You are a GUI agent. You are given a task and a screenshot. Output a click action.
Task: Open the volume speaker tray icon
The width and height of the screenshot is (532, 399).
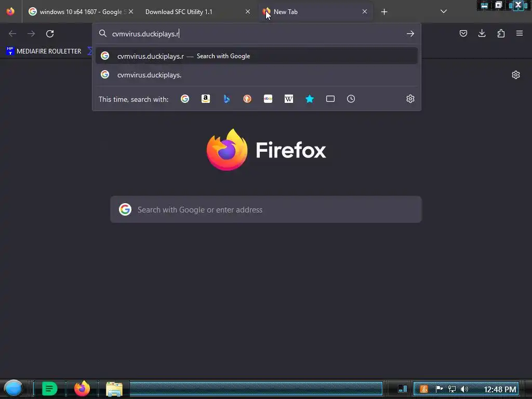point(464,389)
